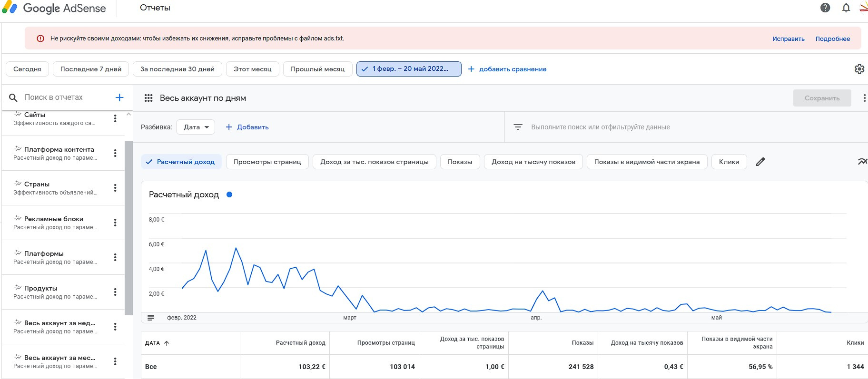This screenshot has height=379, width=868.
Task: Toggle Доход на тысячу показов chip
Action: tap(533, 162)
